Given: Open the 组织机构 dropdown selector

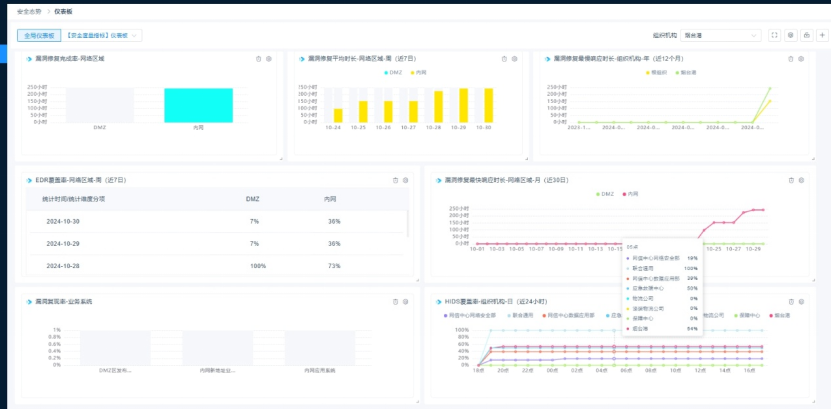Looking at the screenshot, I should pyautogui.click(x=721, y=35).
